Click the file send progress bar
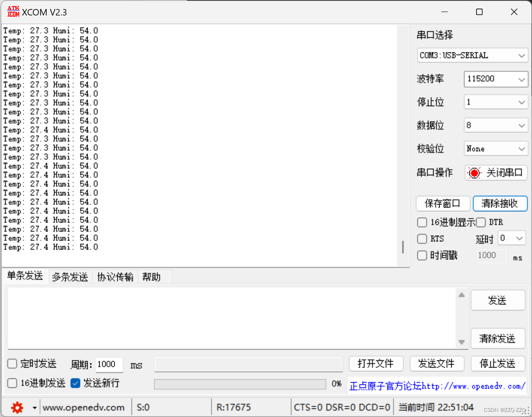The image size is (532, 417). point(240,384)
